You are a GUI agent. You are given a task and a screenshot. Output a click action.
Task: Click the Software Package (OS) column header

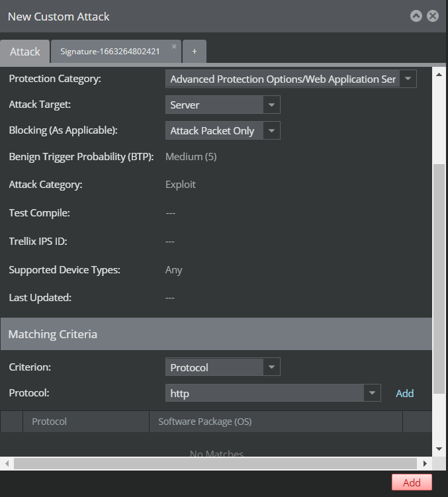click(x=276, y=422)
